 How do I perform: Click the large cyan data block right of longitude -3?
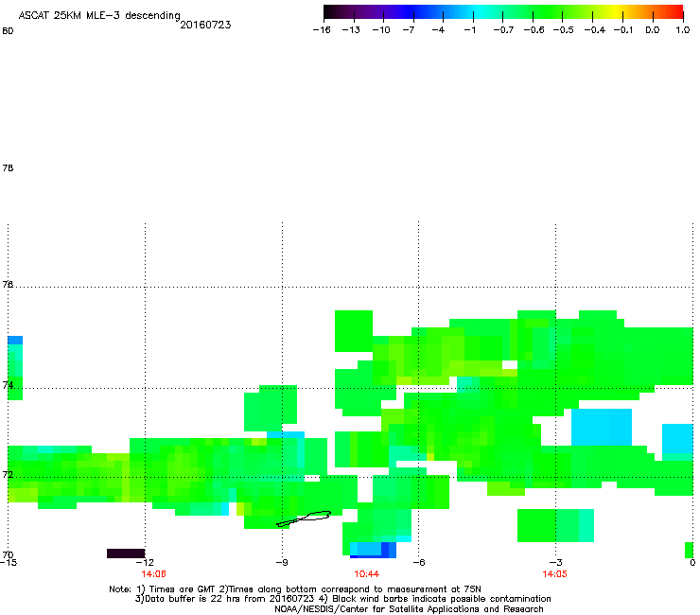602,427
